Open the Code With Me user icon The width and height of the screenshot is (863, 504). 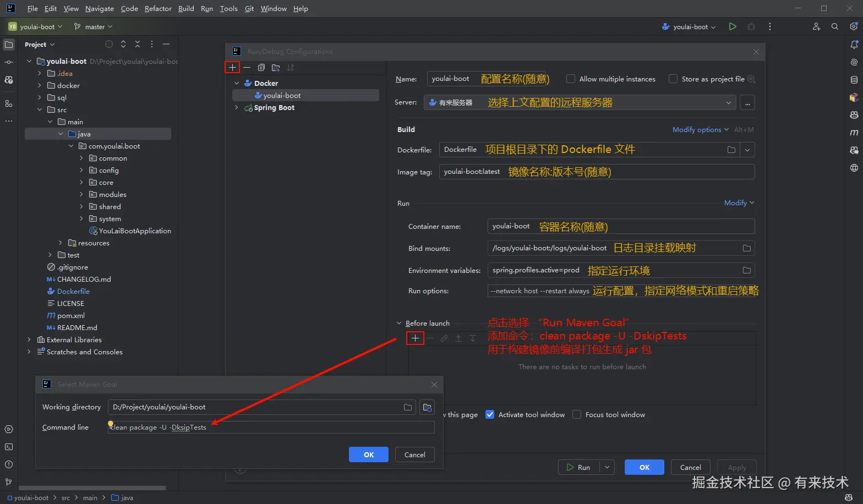pyautogui.click(x=816, y=26)
